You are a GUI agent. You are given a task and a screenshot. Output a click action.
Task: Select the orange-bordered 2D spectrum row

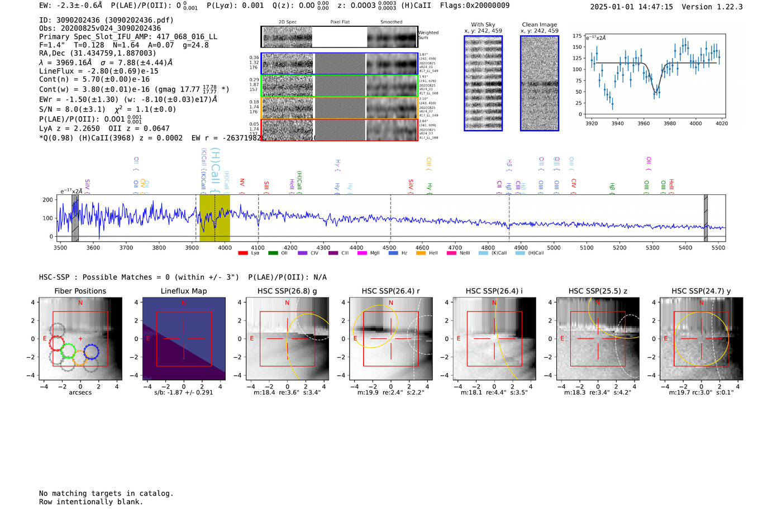340,108
